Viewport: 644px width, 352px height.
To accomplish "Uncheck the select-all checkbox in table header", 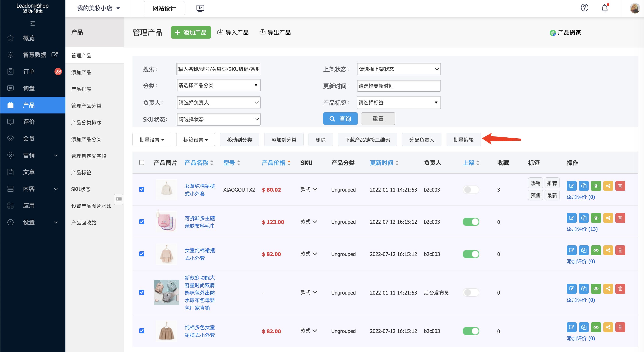I will pos(142,163).
